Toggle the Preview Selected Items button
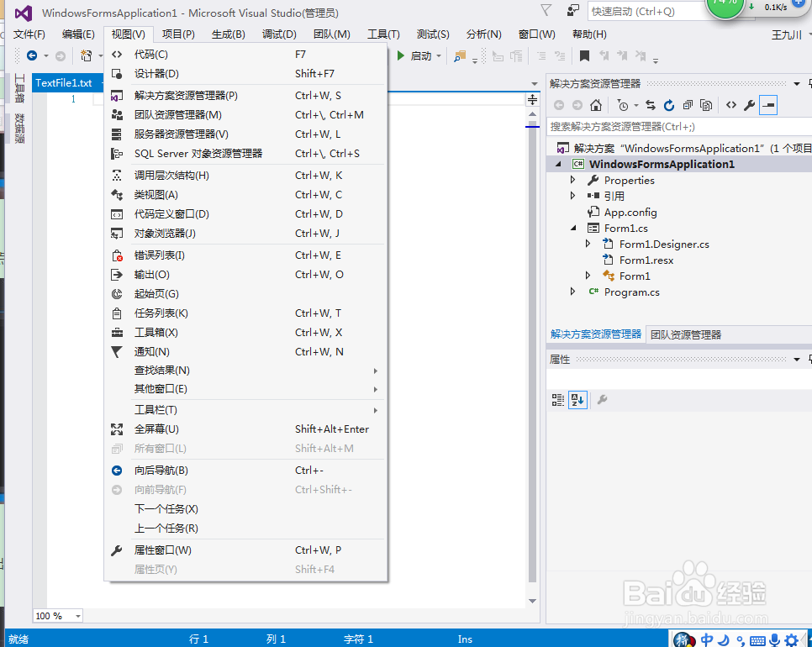 [768, 105]
